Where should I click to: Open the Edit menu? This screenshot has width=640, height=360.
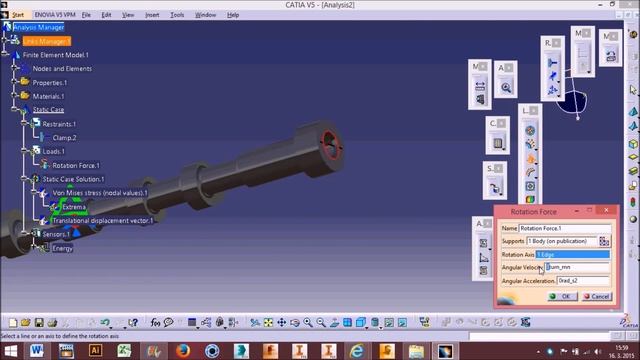(107, 15)
